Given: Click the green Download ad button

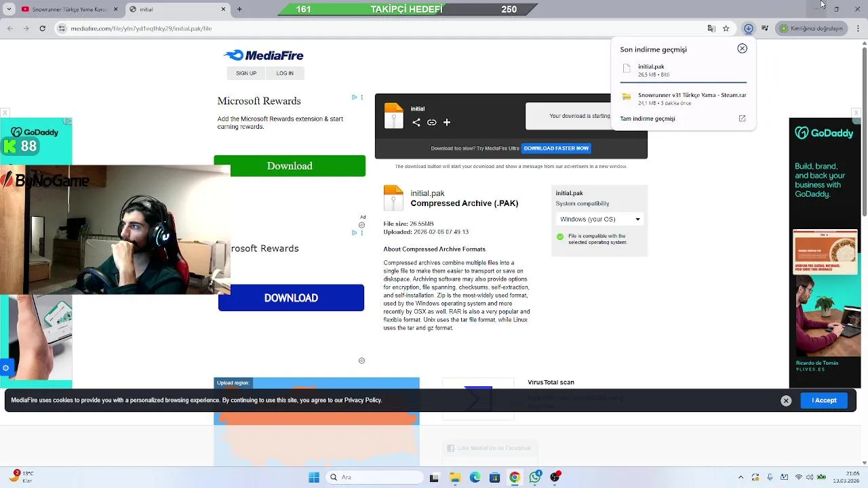Looking at the screenshot, I should (290, 166).
